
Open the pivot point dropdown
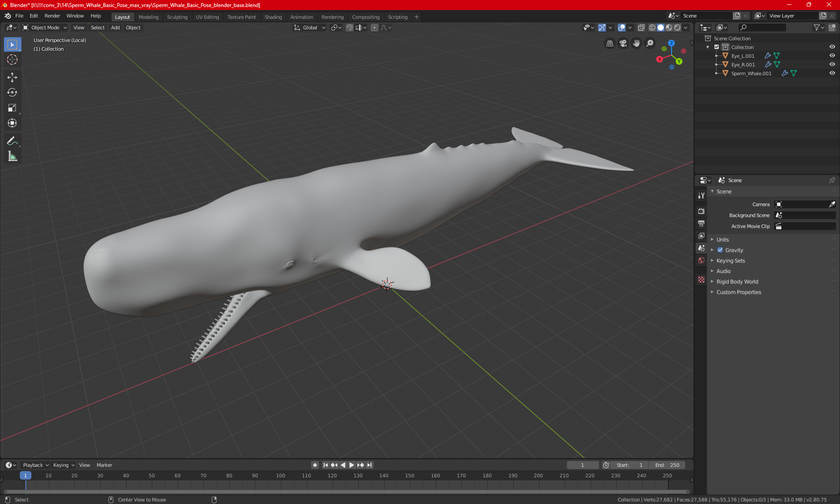(336, 28)
